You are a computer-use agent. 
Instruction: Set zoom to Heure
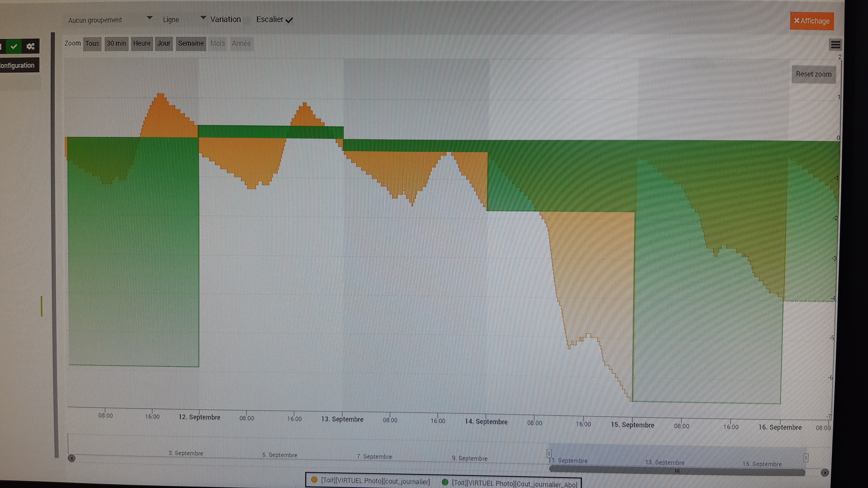(141, 43)
